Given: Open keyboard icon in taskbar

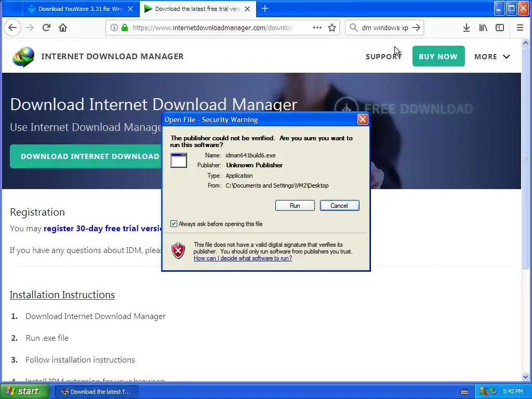Looking at the screenshot, I should click(464, 392).
